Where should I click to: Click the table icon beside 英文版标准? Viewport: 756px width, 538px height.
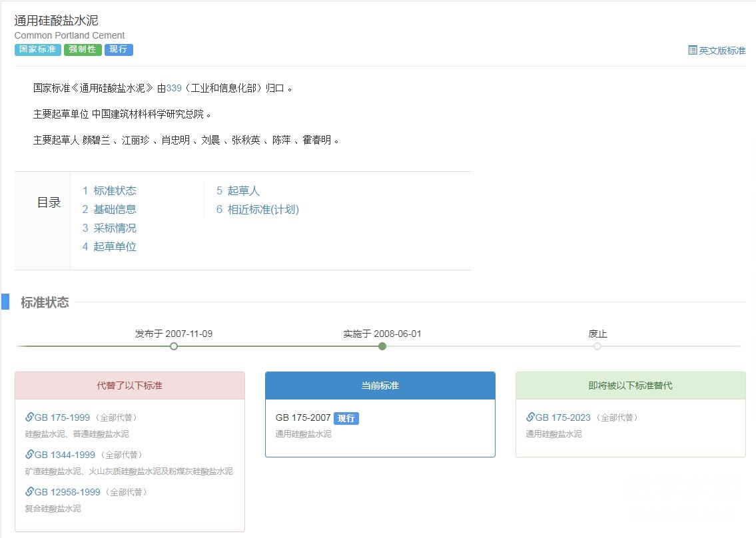[692, 51]
